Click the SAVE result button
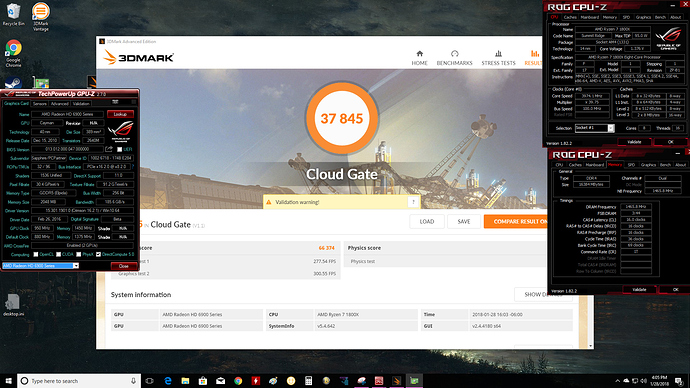Image resolution: width=690 pixels, height=388 pixels. coord(463,221)
